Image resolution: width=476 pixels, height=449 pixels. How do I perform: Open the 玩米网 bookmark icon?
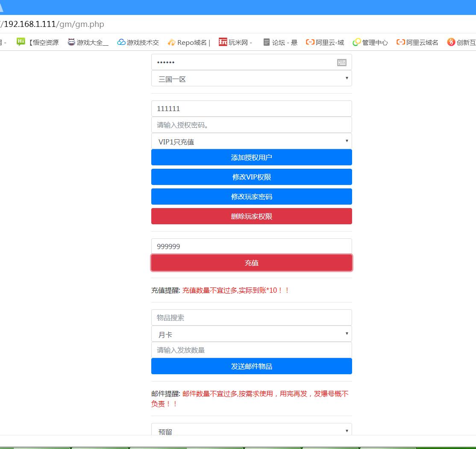tap(223, 42)
